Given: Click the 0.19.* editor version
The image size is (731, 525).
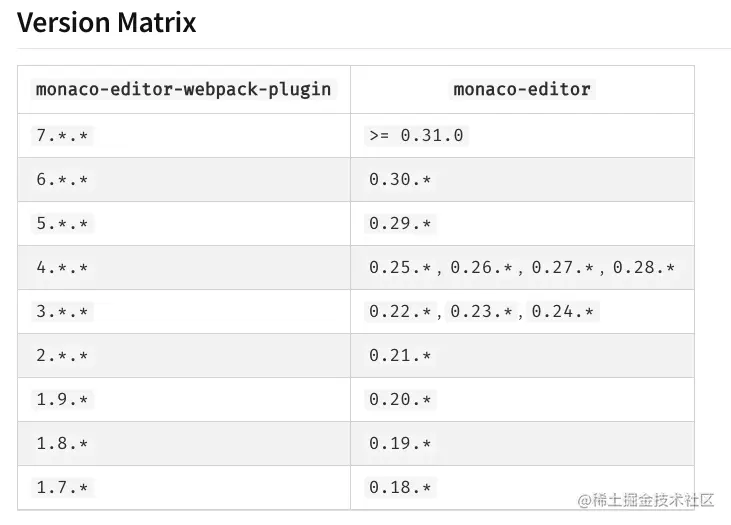Looking at the screenshot, I should coord(400,443).
